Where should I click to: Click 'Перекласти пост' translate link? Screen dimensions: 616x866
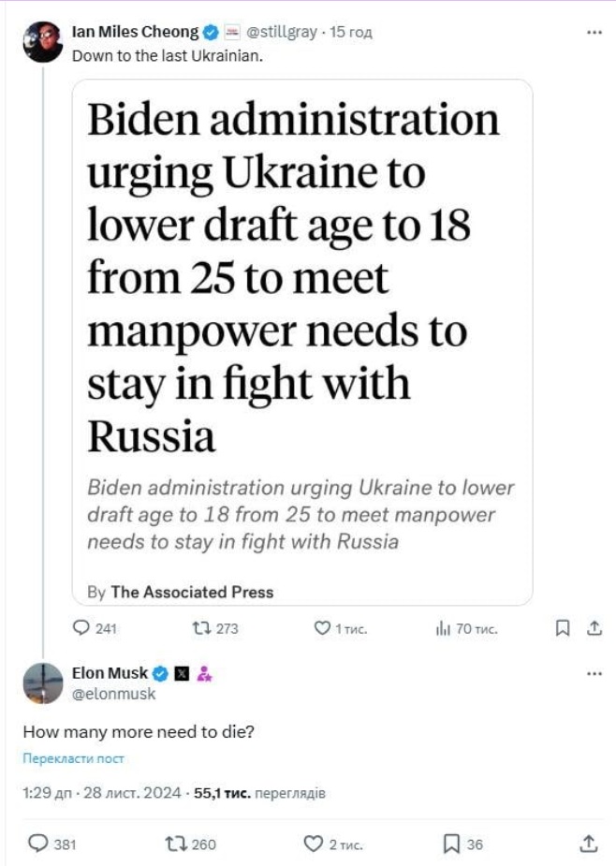click(73, 759)
